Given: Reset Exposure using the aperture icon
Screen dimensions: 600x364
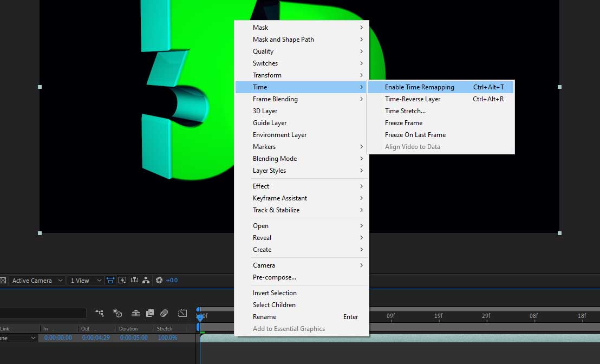Looking at the screenshot, I should coord(159,280).
